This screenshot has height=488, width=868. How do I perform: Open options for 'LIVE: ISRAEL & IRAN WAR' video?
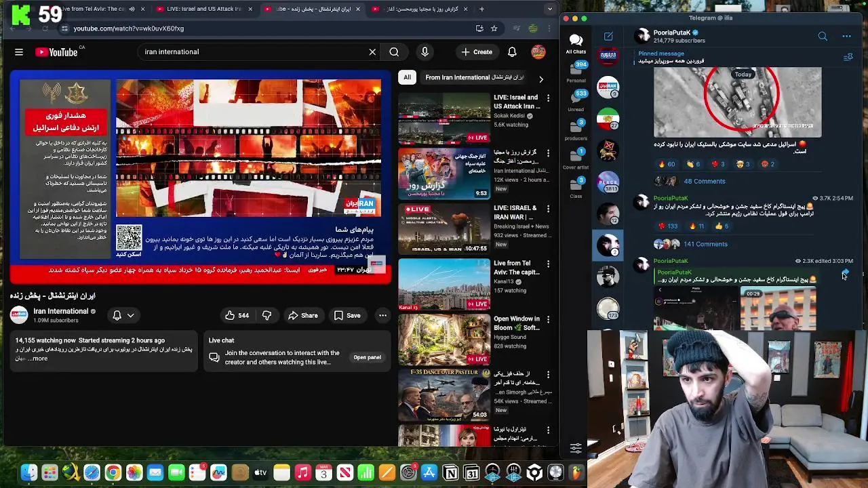(x=548, y=208)
